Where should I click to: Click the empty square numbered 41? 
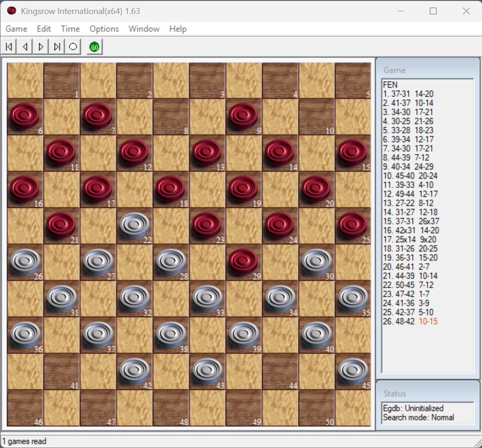[x=62, y=371]
